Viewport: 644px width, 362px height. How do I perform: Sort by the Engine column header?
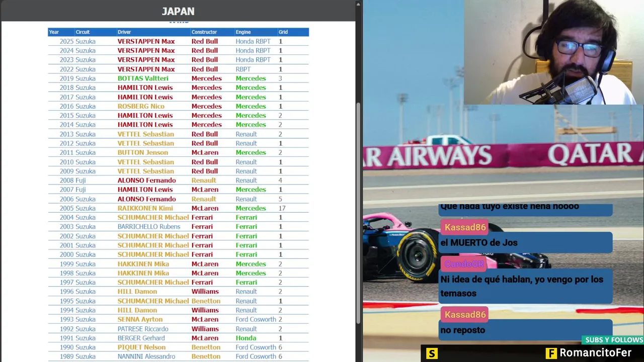243,32
